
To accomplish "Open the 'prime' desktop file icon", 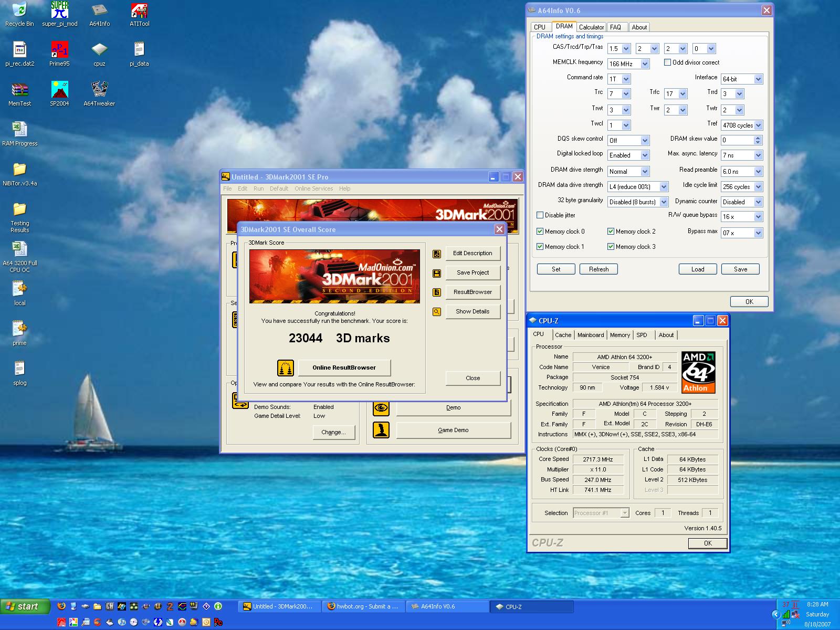I will pos(19,333).
